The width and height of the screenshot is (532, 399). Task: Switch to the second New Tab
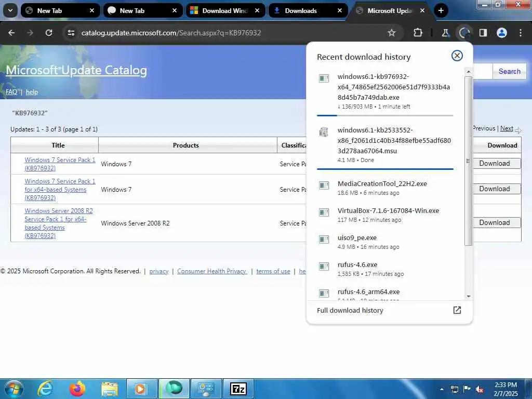pos(143,10)
